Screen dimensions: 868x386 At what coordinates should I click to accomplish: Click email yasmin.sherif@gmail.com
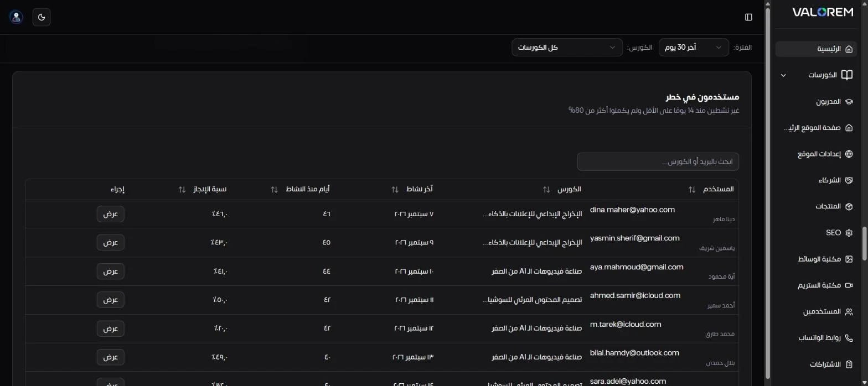[634, 238]
